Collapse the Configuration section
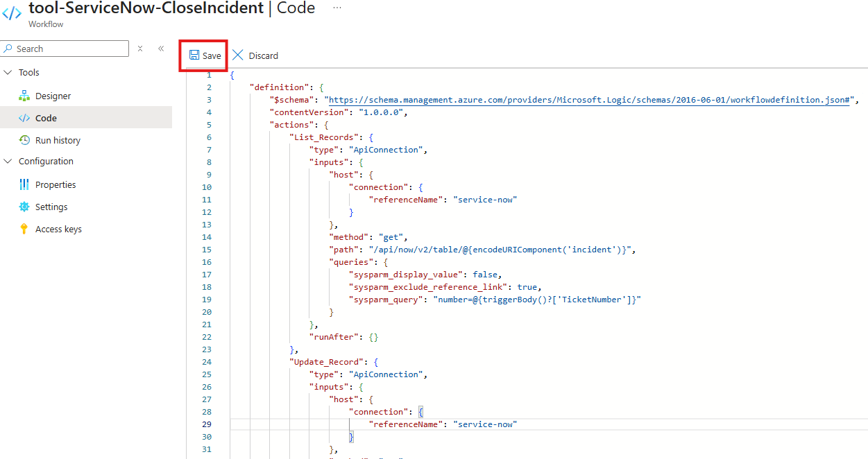Screen dimensions: 868x459 click(8, 162)
